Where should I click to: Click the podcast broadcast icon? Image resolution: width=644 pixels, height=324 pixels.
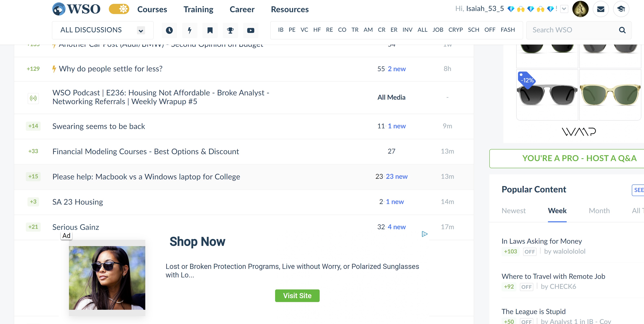click(33, 98)
